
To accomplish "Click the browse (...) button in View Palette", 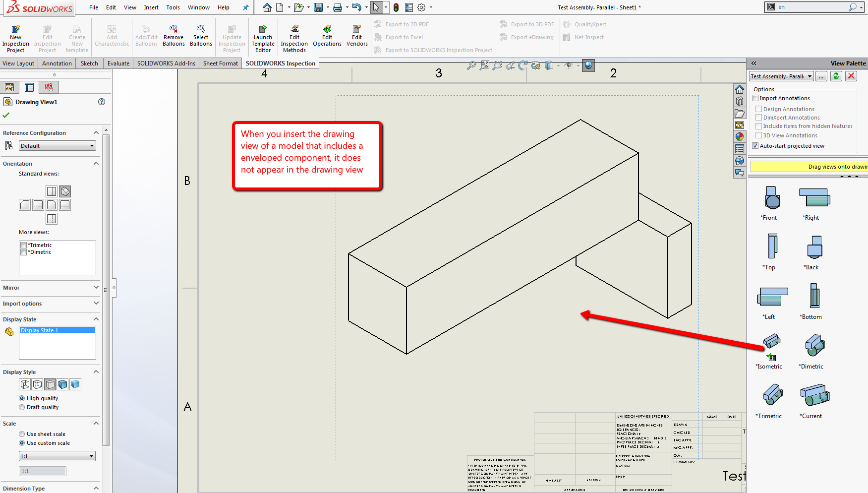I will (821, 76).
